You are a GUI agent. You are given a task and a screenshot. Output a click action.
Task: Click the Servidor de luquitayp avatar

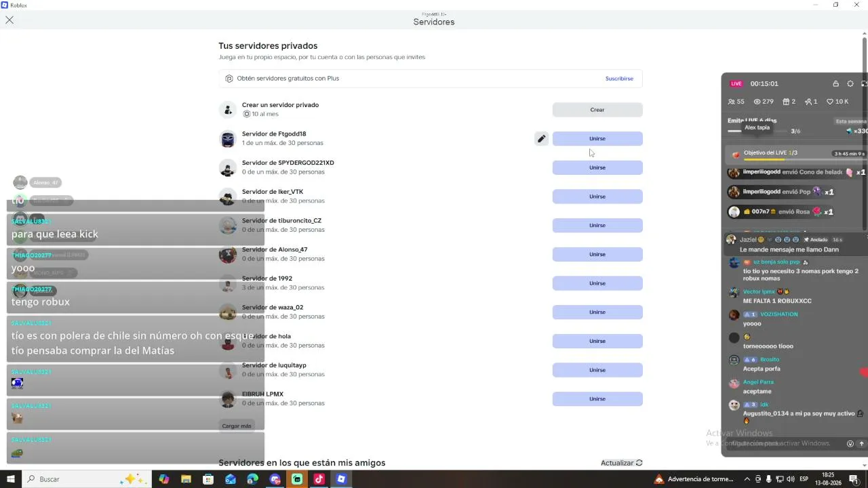[228, 370]
